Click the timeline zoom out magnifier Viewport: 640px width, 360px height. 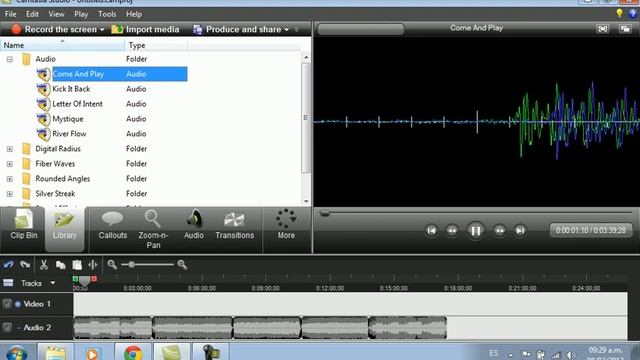[x=112, y=265]
